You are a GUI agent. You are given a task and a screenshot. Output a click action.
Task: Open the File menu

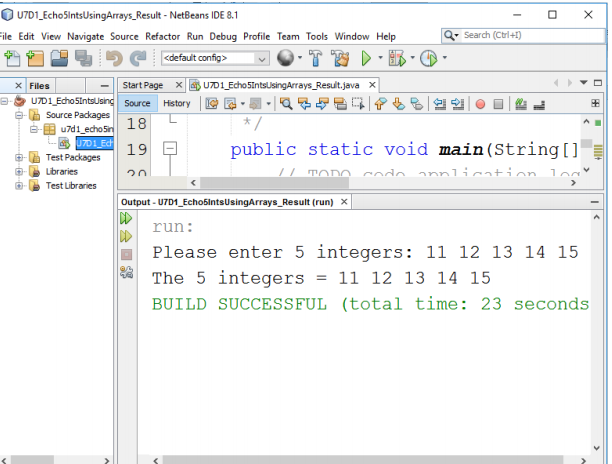[x=5, y=36]
